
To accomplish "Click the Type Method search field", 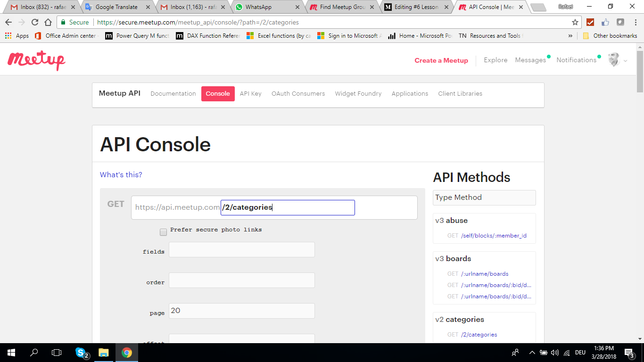I will (484, 197).
